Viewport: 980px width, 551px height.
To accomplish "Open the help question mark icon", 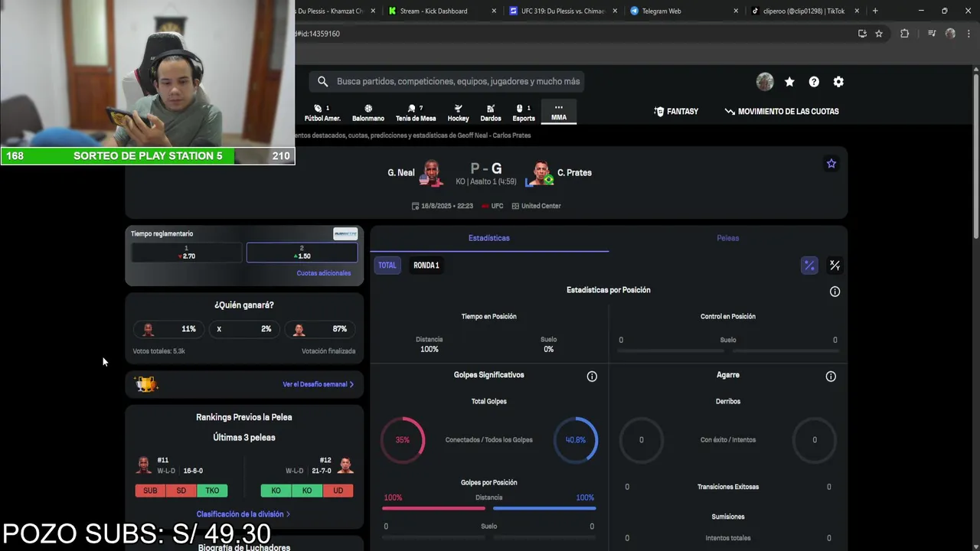I will click(814, 82).
